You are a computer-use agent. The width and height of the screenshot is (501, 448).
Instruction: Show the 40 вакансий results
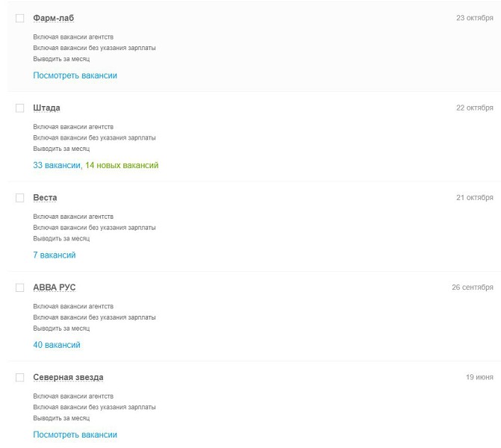57,345
